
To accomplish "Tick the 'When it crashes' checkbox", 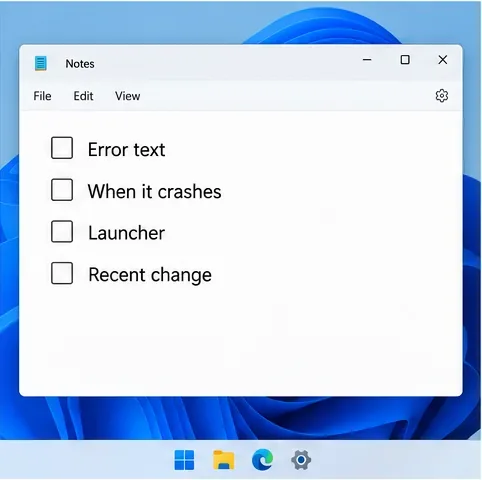I will tap(62, 190).
